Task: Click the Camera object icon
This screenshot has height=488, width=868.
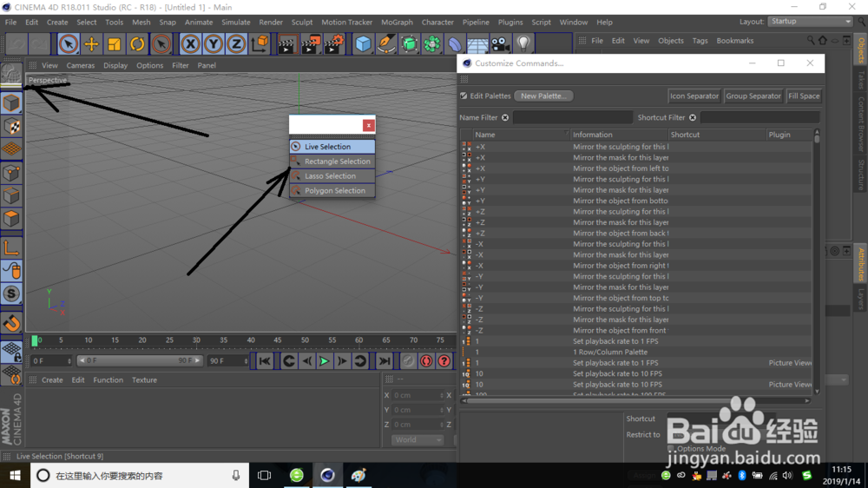Action: (500, 43)
